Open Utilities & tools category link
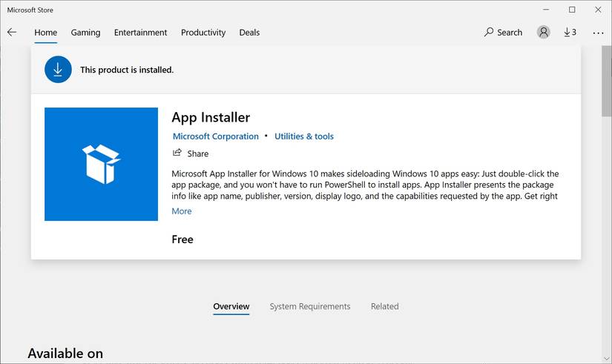 (x=304, y=136)
